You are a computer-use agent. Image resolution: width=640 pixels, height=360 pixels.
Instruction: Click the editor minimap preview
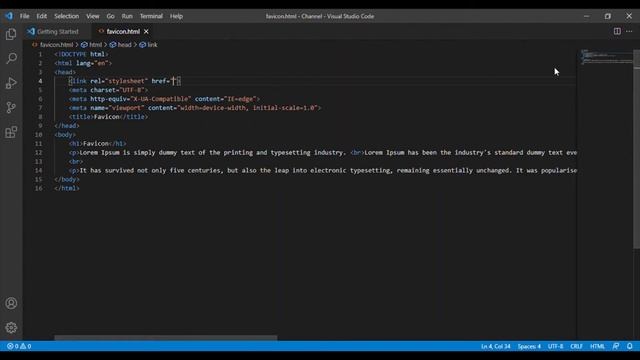[x=606, y=57]
